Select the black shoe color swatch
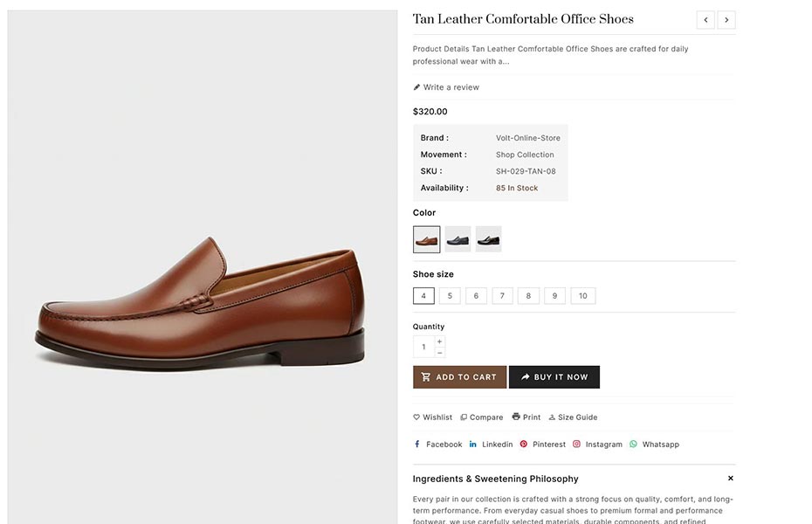812x524 pixels. [488, 239]
